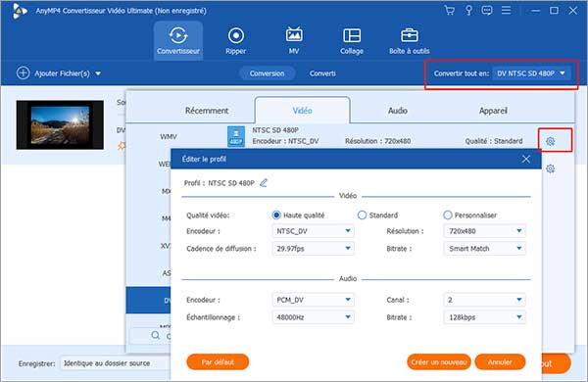This screenshot has width=588, height=382.
Task: Open the Cadence de diffusion 29.97fps dropdown
Action: pyautogui.click(x=314, y=248)
